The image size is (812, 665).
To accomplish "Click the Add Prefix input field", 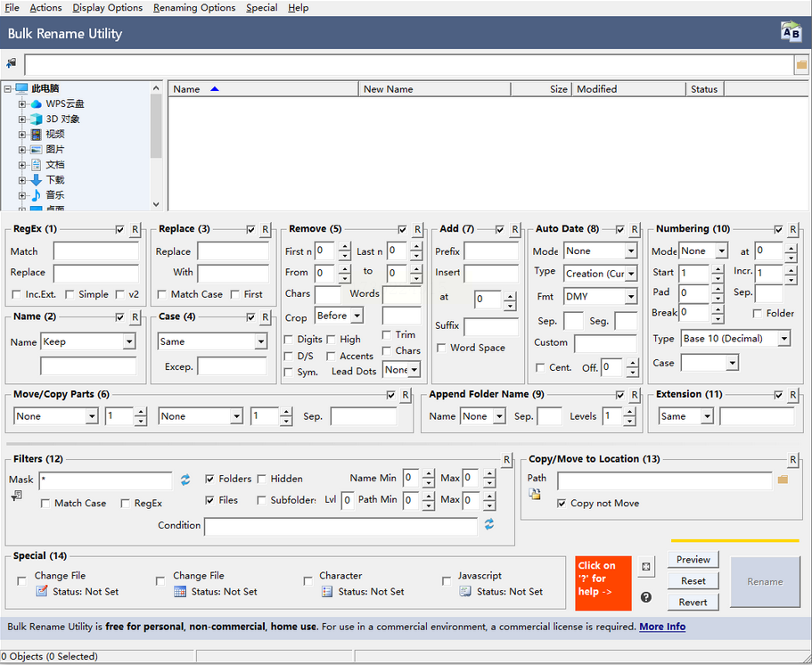I will [491, 251].
